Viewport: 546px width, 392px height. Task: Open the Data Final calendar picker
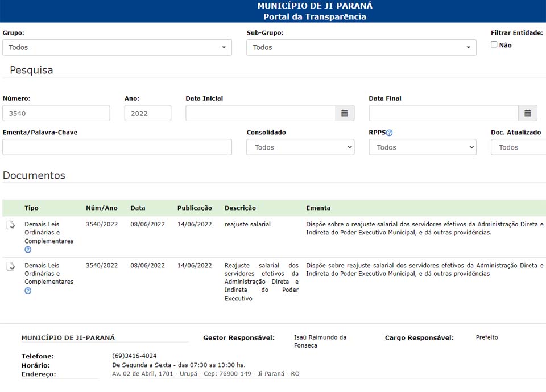[x=527, y=113]
